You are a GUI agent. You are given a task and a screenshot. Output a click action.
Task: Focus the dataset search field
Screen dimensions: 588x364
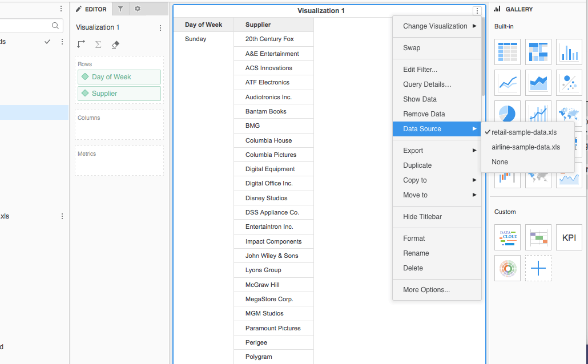[x=30, y=26]
